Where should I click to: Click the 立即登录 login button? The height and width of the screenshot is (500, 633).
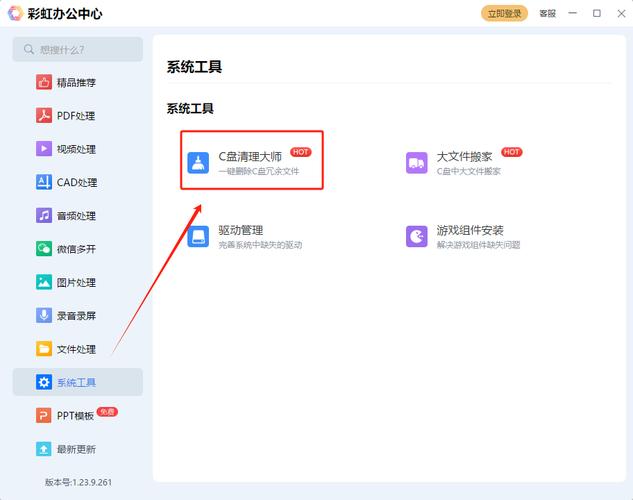[504, 14]
